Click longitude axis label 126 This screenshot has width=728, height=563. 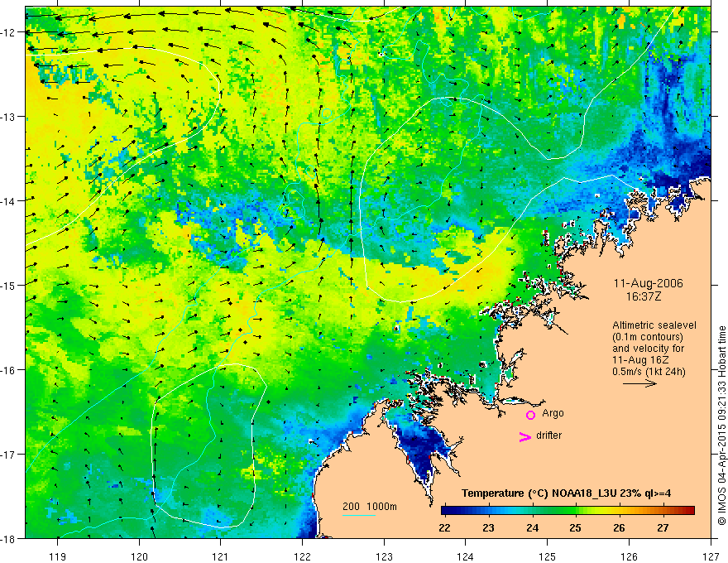click(629, 556)
